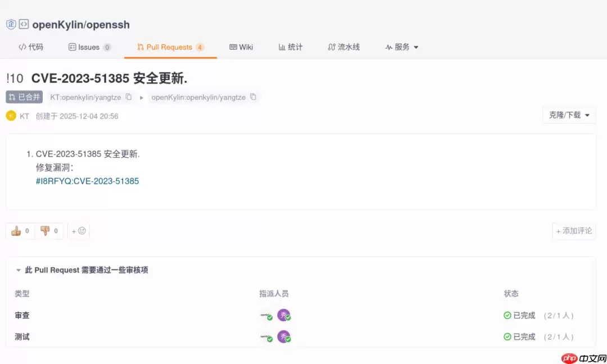The image size is (607, 364).
Task: Open the 克隆/下载 dropdown
Action: [569, 115]
